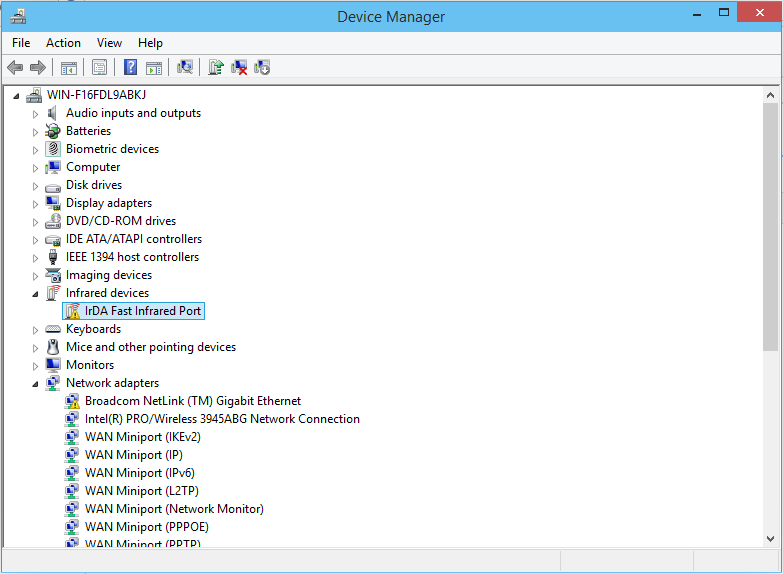The height and width of the screenshot is (574, 783).
Task: Select WAN Miniport (IPv6)
Action: coord(140,473)
